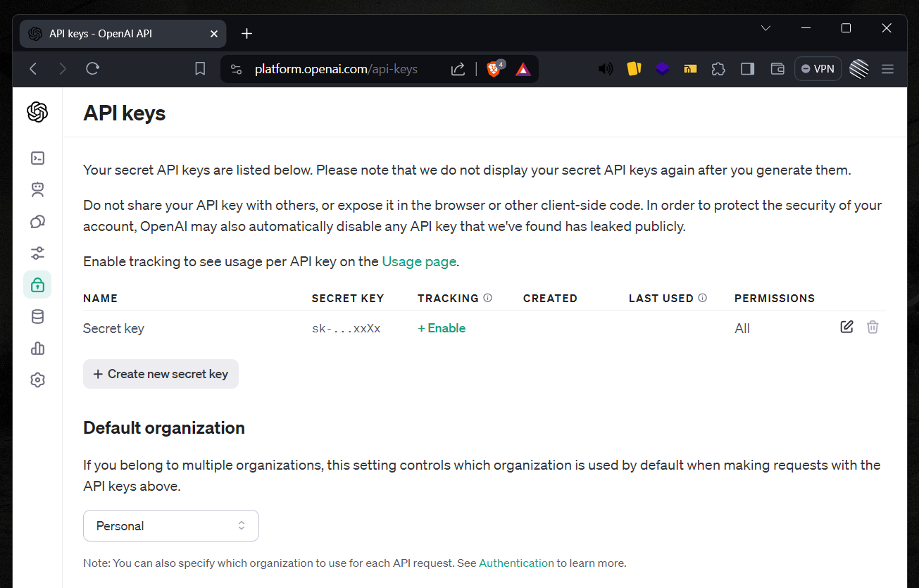Screen dimensions: 919x588
Task: Click the LAST USED column header
Action: [661, 298]
